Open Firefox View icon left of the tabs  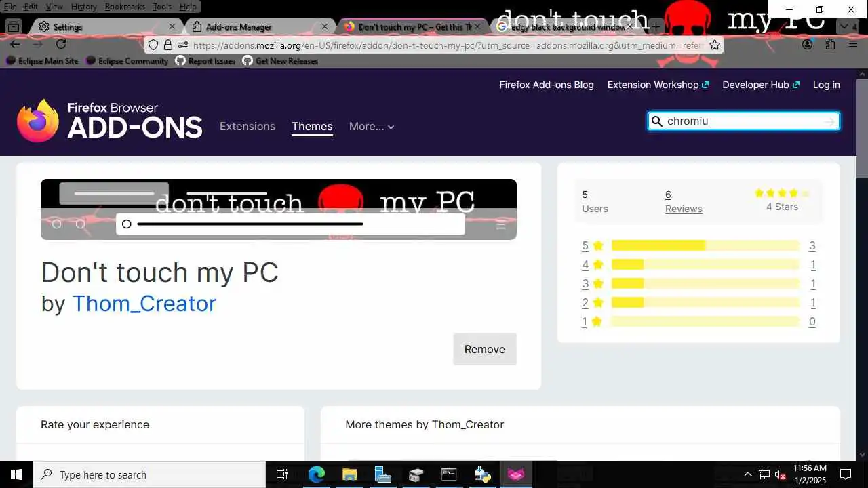click(x=13, y=26)
